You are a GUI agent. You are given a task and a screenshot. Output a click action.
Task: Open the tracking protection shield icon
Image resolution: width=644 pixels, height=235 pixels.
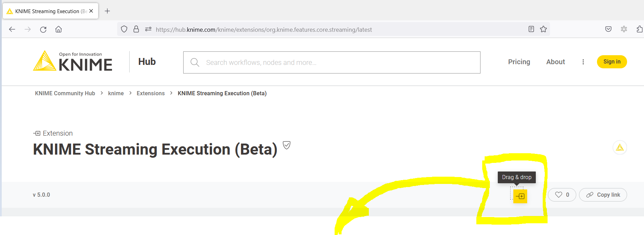[124, 29]
